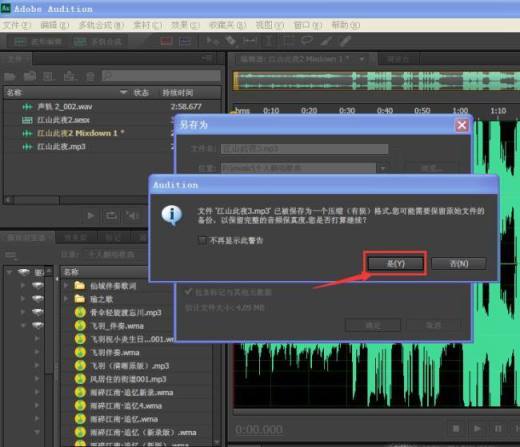Click the overview waveform navigator at top
This screenshot has width=520, height=447.
(x=376, y=81)
